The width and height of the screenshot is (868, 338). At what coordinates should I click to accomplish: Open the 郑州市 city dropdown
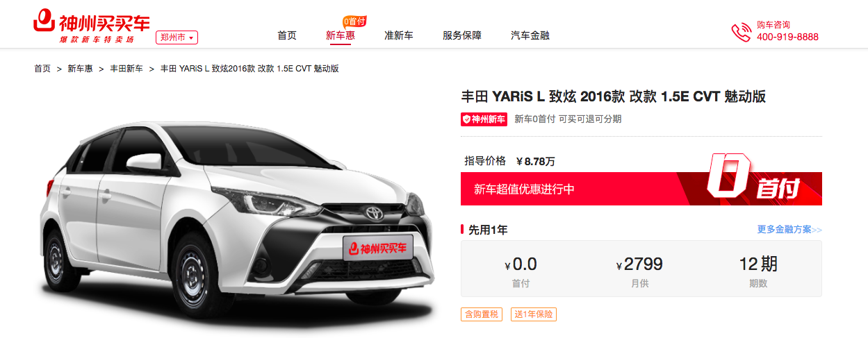tap(177, 37)
